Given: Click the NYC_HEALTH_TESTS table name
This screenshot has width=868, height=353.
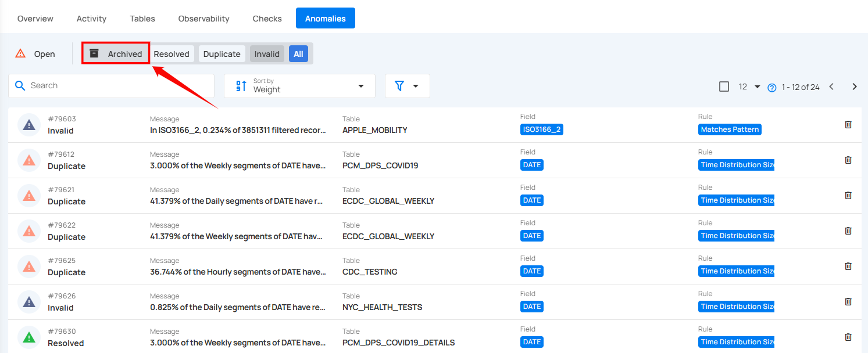Looking at the screenshot, I should 382,307.
